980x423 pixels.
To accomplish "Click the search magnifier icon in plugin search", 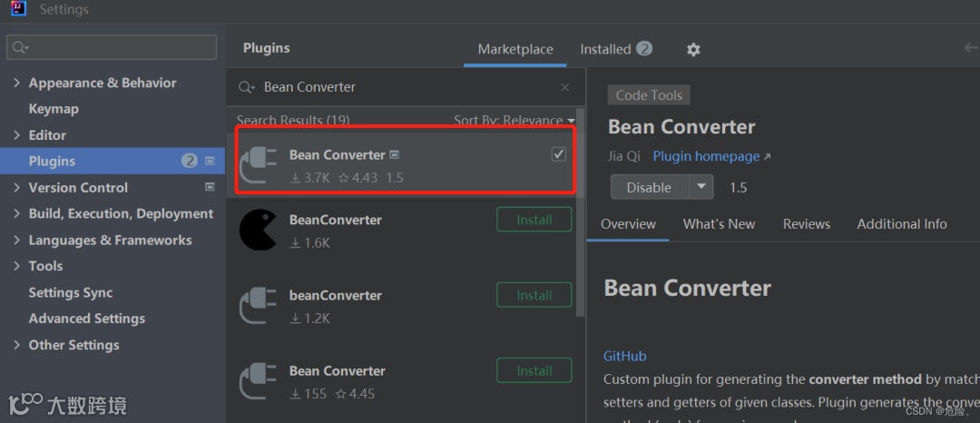I will click(x=246, y=87).
